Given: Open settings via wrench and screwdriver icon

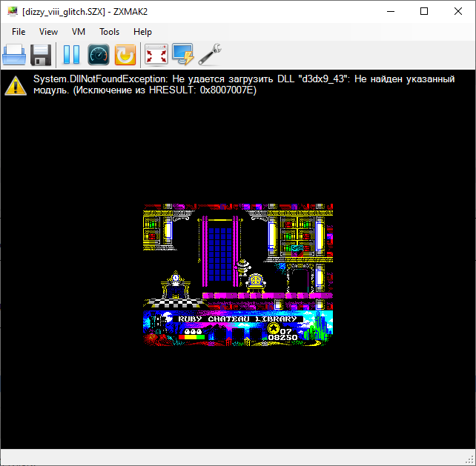Looking at the screenshot, I should [211, 54].
